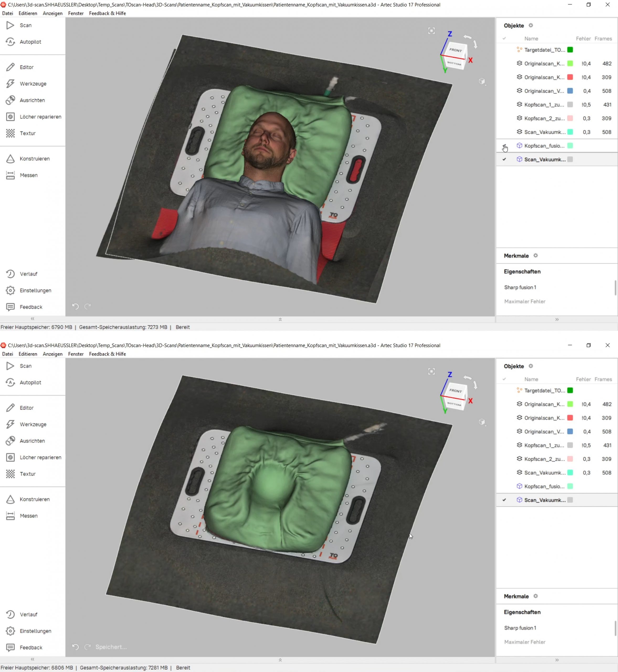Screen dimensions: 618x672
Task: Collapse left sidebar chevron in empty-cushion window
Action: (x=33, y=659)
